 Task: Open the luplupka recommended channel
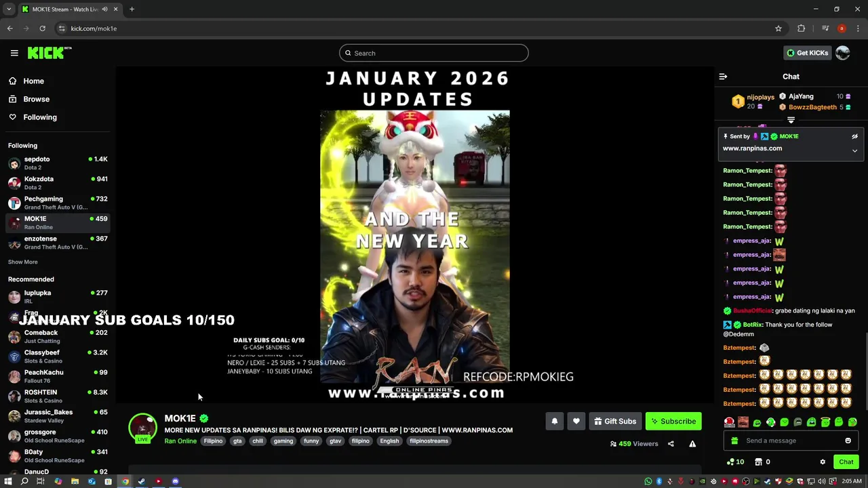point(58,296)
